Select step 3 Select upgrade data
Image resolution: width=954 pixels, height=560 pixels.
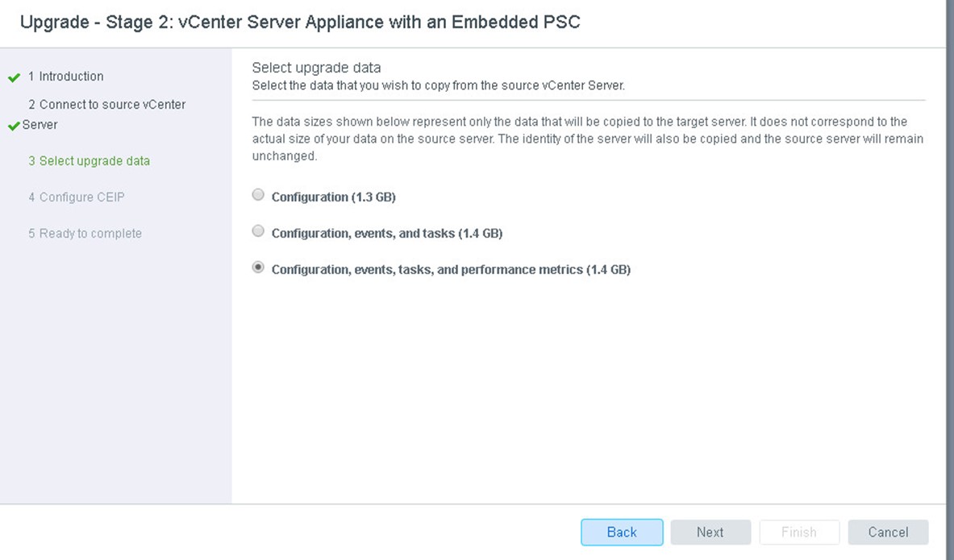(x=89, y=161)
